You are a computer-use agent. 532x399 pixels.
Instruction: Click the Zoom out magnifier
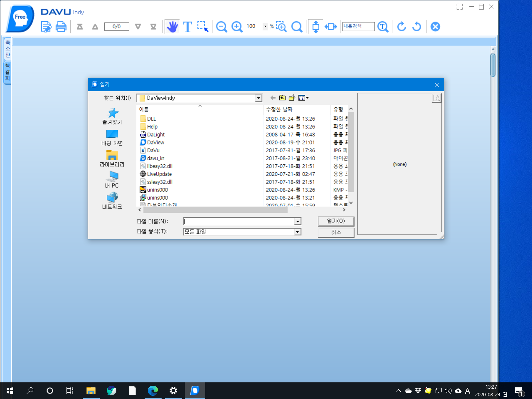[x=221, y=27]
